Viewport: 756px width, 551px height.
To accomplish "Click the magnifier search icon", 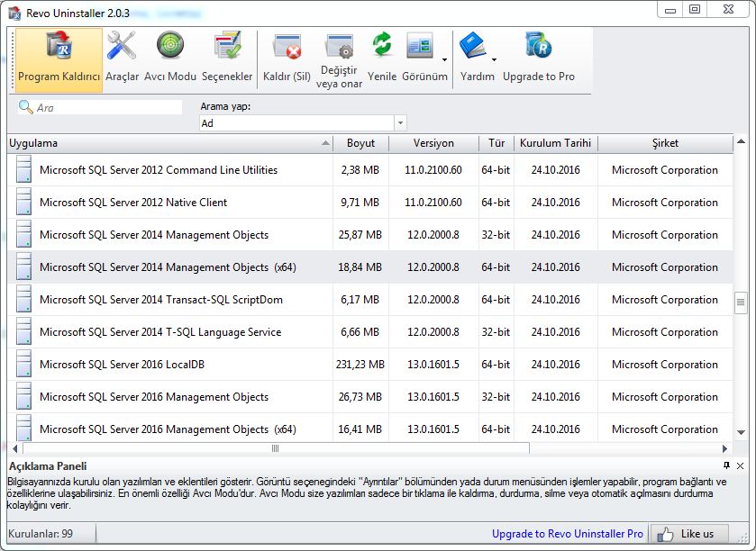I will tap(25, 107).
